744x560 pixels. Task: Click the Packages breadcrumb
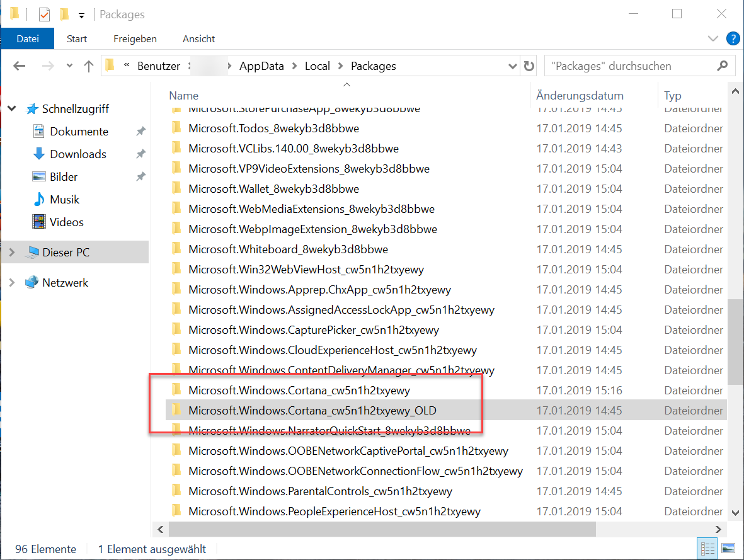pos(374,66)
